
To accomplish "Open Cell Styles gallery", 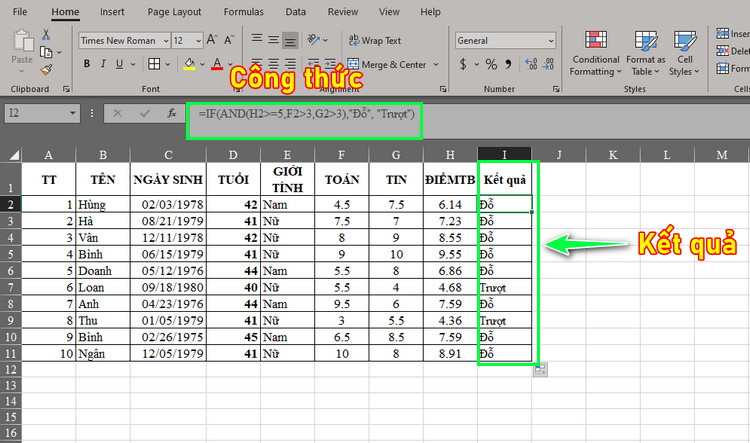I will tap(684, 53).
